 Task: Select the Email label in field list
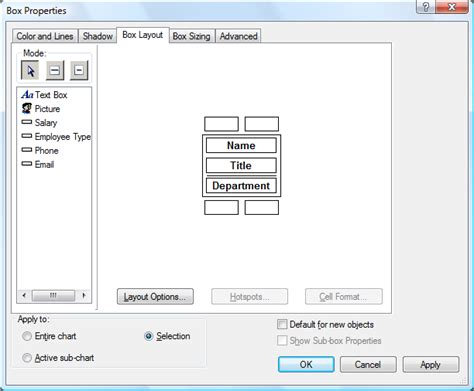pos(44,164)
